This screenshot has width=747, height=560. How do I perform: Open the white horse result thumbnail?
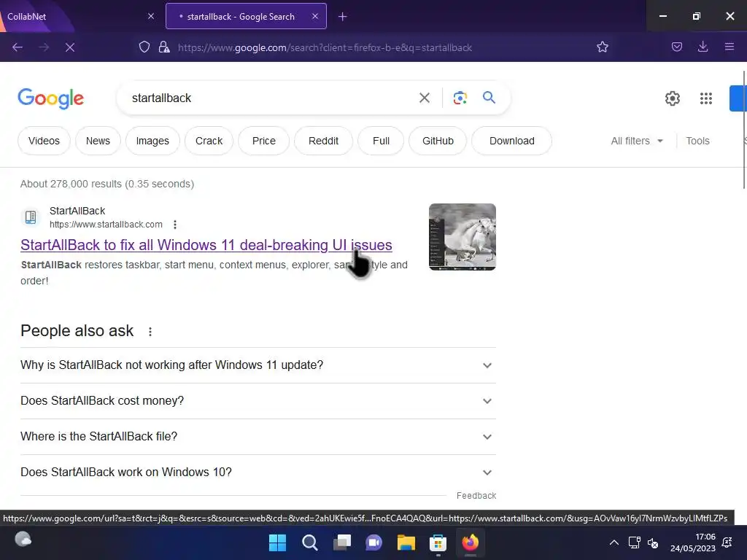tap(462, 237)
